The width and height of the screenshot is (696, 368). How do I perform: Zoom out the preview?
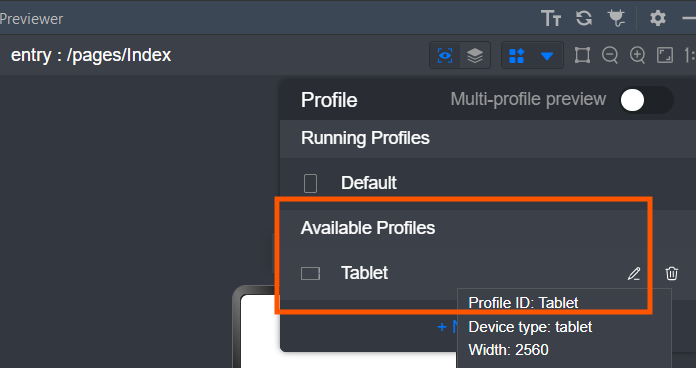610,55
